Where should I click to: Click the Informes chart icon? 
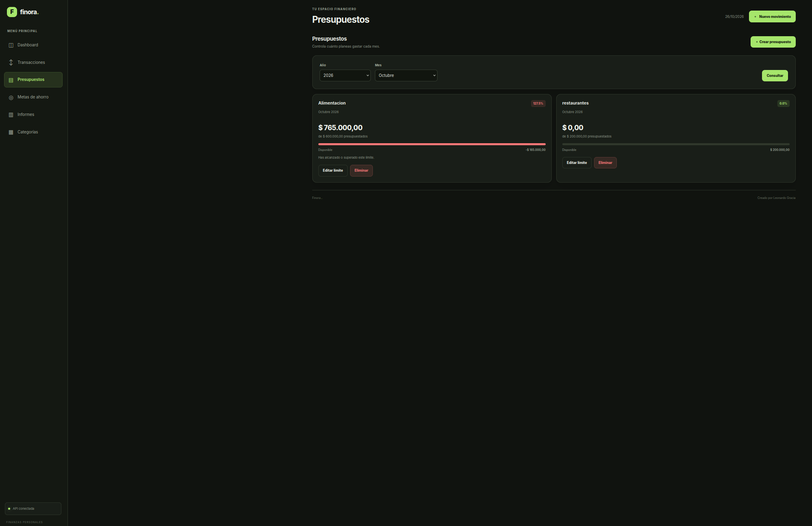tap(11, 115)
